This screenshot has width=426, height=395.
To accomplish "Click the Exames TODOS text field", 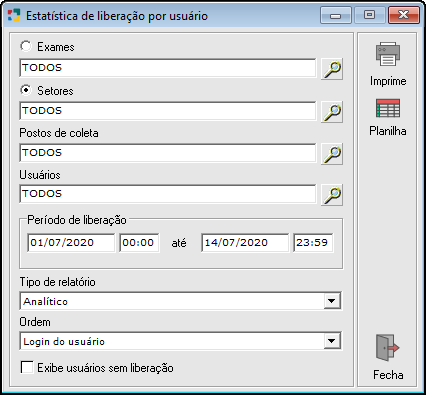I will [x=168, y=68].
